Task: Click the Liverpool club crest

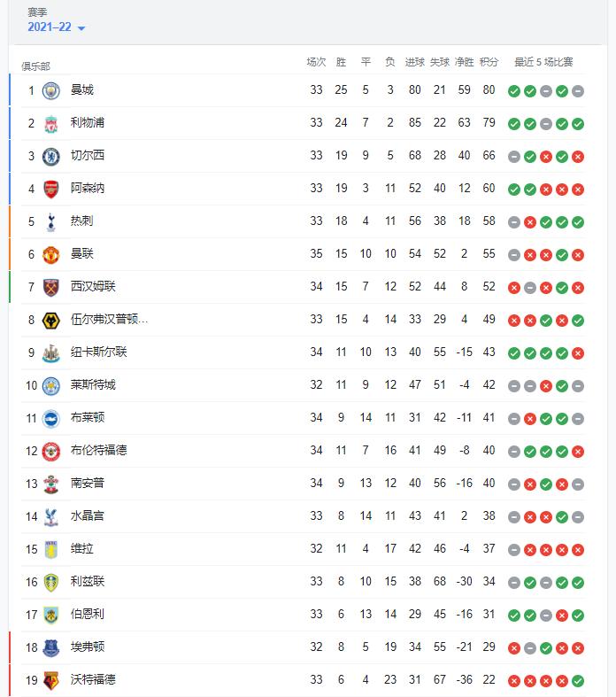Action: [x=51, y=124]
